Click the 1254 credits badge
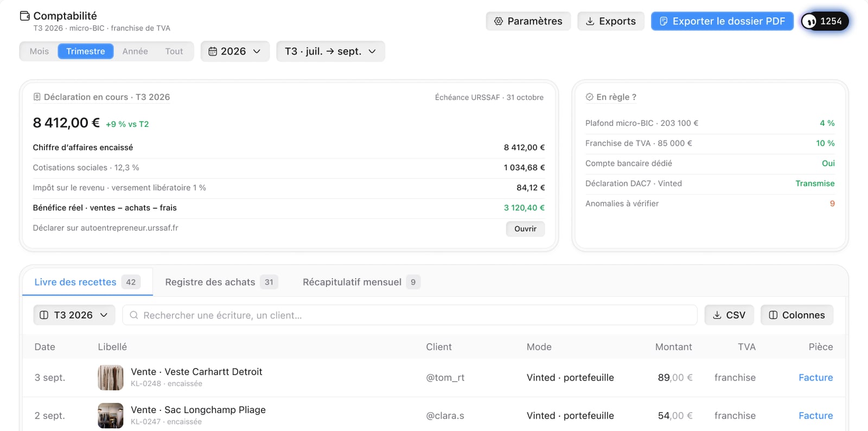 click(825, 21)
